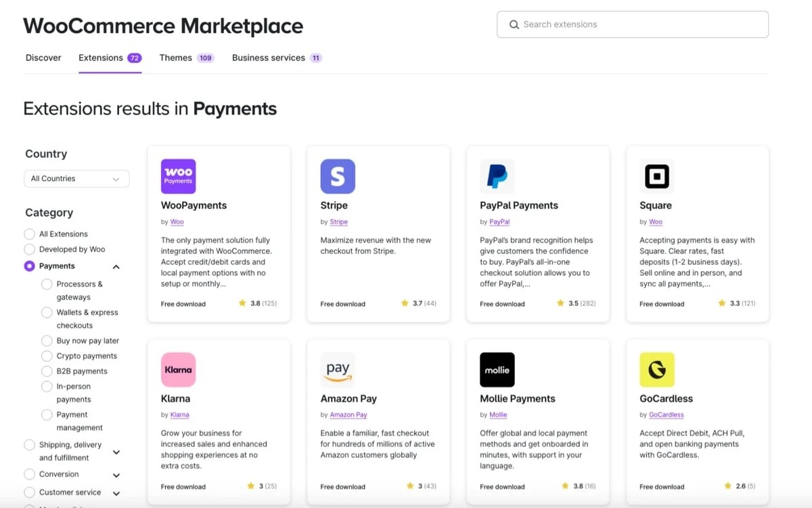Open the Square extension via its icon
812x508 pixels.
pyautogui.click(x=656, y=176)
